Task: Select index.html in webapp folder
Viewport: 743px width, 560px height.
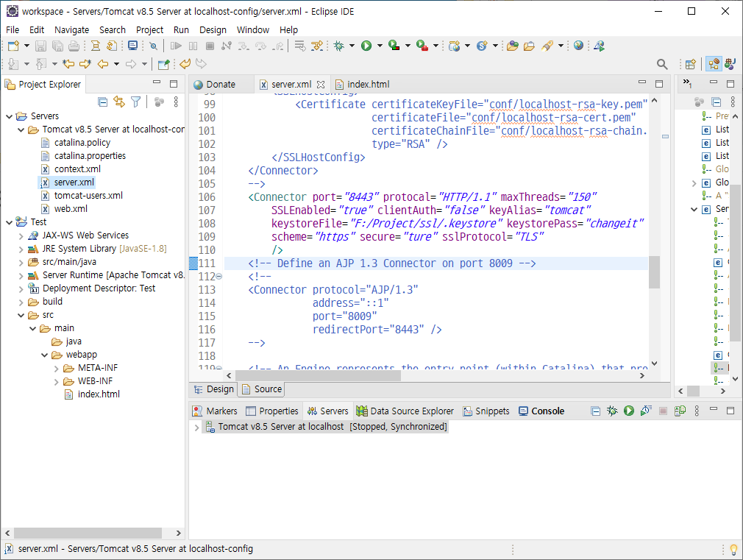Action: (x=99, y=394)
